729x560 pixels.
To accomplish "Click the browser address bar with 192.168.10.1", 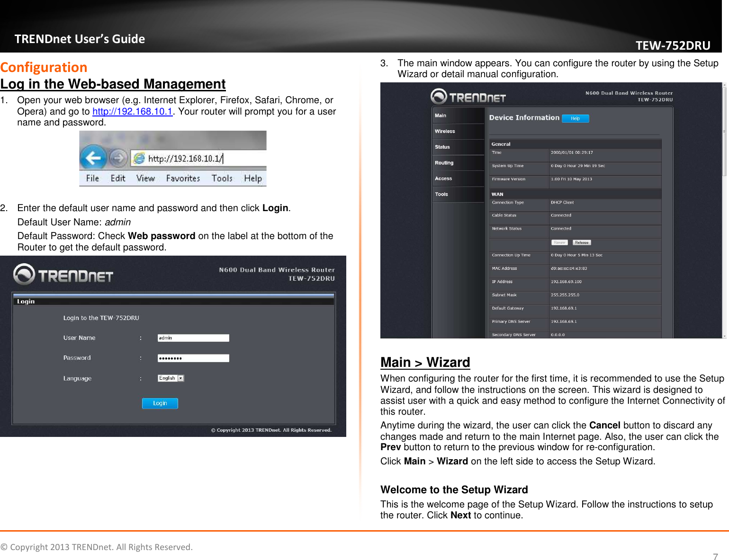I will (199, 159).
